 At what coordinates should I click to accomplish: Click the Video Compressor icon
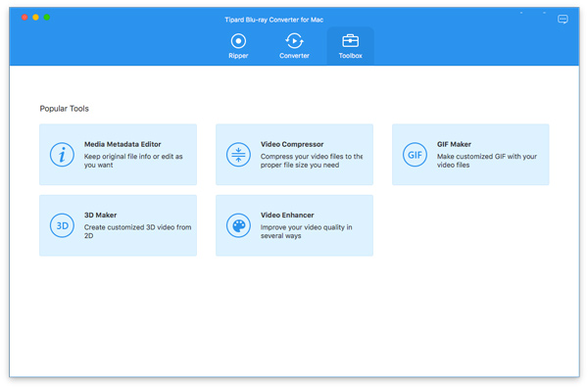(x=238, y=155)
